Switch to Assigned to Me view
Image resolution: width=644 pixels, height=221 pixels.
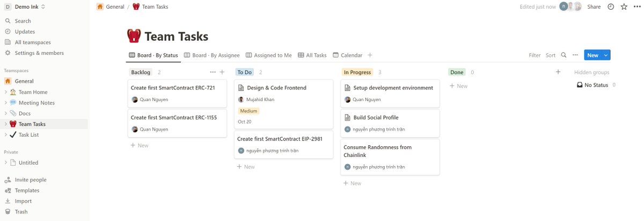pyautogui.click(x=269, y=55)
